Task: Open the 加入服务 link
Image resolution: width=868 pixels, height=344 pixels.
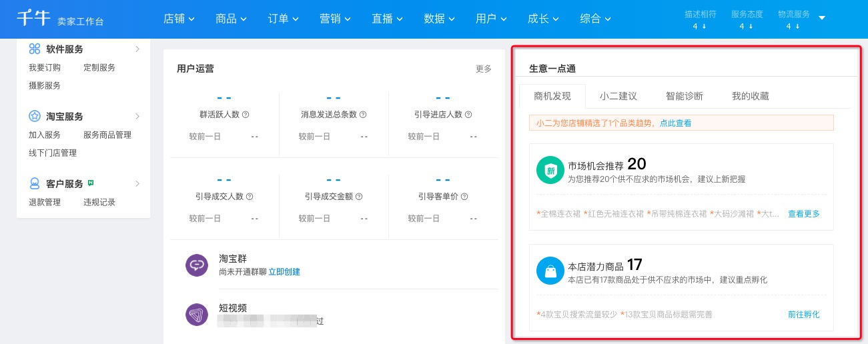Action: click(45, 135)
